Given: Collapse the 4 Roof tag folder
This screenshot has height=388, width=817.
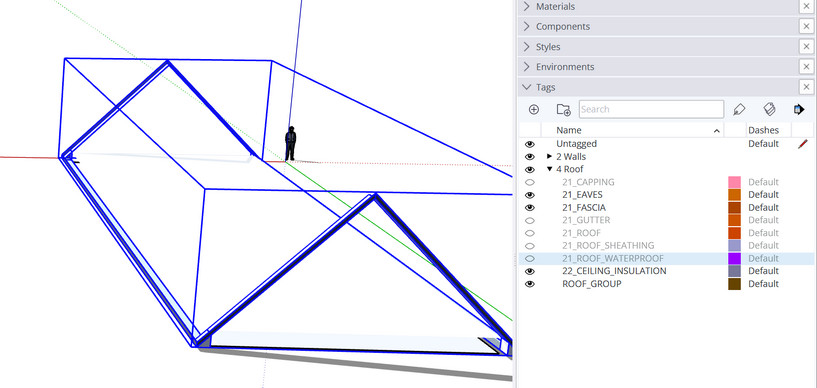Looking at the screenshot, I should point(549,169).
